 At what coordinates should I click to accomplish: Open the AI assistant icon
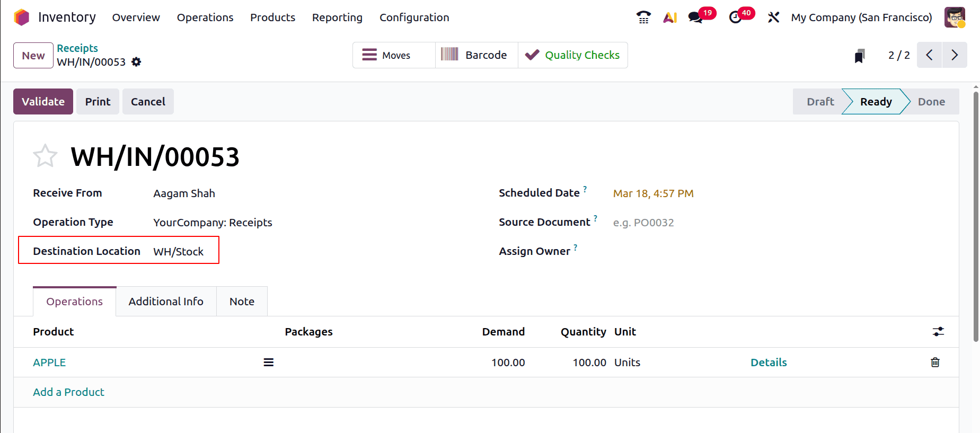tap(670, 17)
